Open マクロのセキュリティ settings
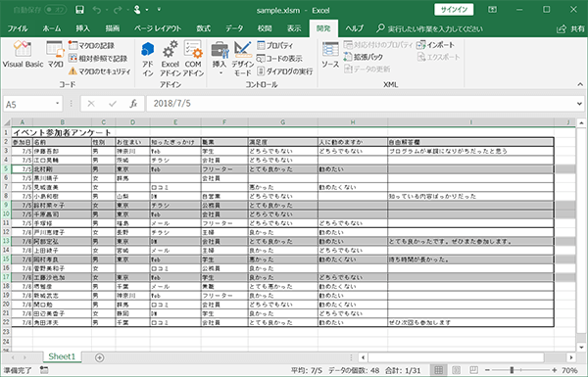This screenshot has height=377, width=588. point(100,71)
